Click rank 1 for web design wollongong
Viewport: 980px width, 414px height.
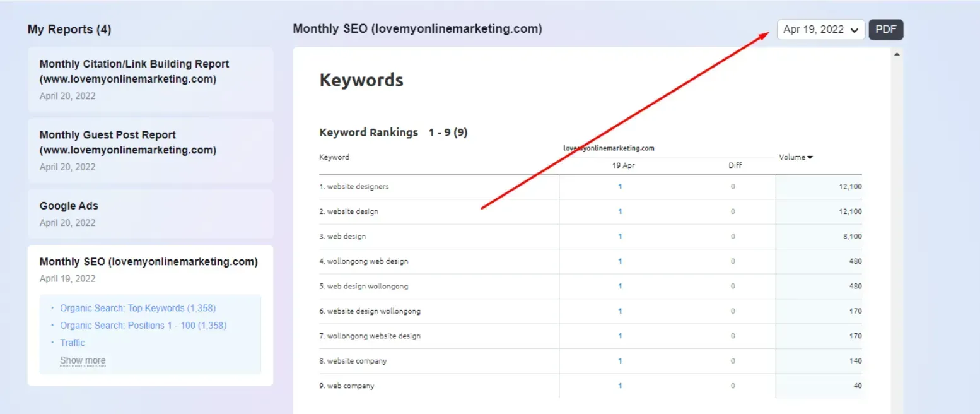click(x=620, y=287)
